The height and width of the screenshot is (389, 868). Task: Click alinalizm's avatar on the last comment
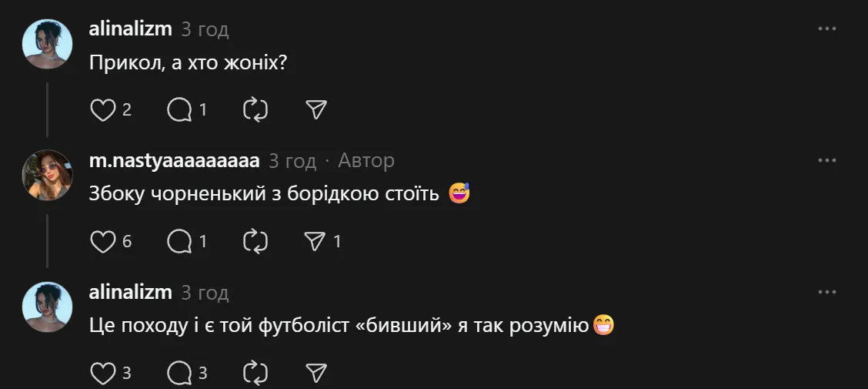click(47, 307)
